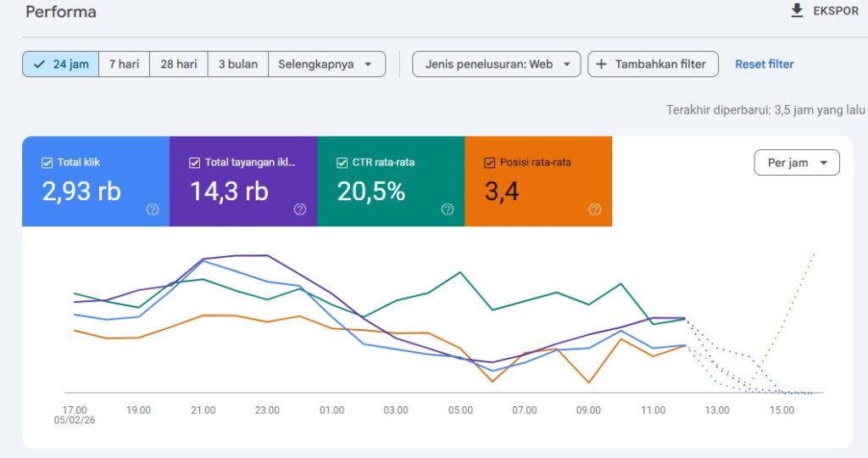Click the 05/02/26 date label
The width and height of the screenshot is (868, 458).
pos(75,421)
